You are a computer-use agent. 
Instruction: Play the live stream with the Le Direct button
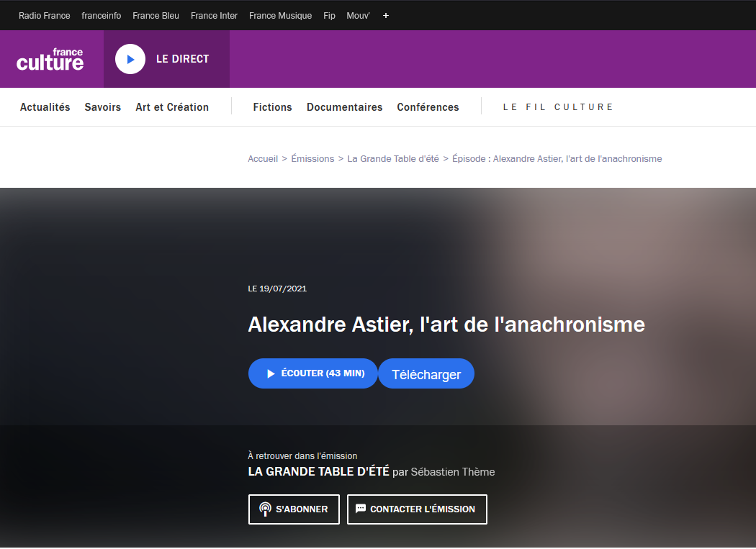(x=166, y=59)
